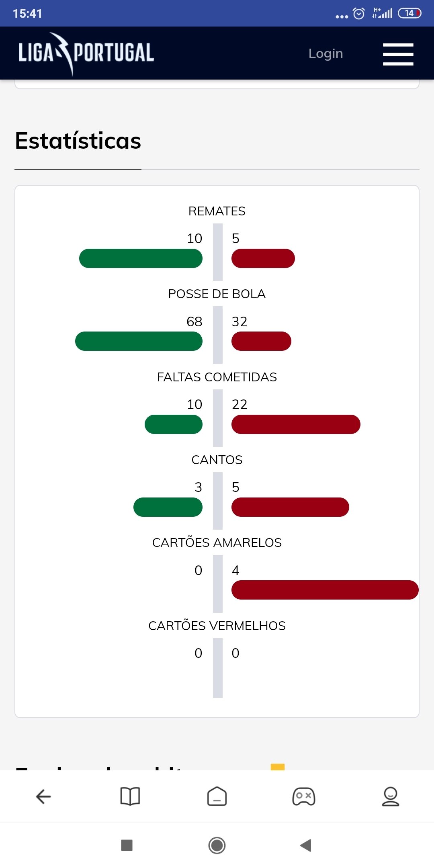The image size is (434, 868).
Task: Tap the Cantos statistic label
Action: (x=217, y=460)
